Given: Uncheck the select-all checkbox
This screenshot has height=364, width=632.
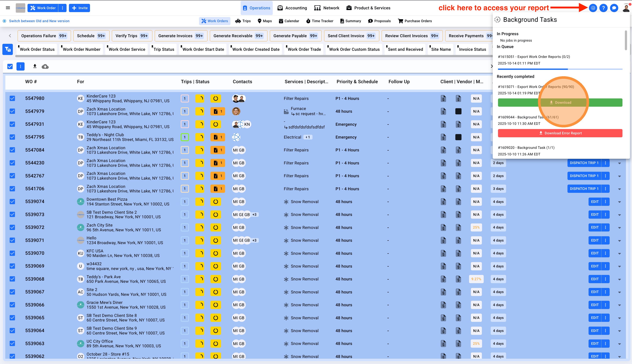Looking at the screenshot, I should (x=10, y=67).
